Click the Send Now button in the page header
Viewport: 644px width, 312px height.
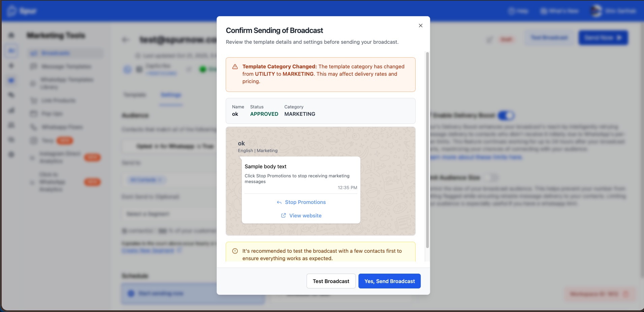(603, 38)
